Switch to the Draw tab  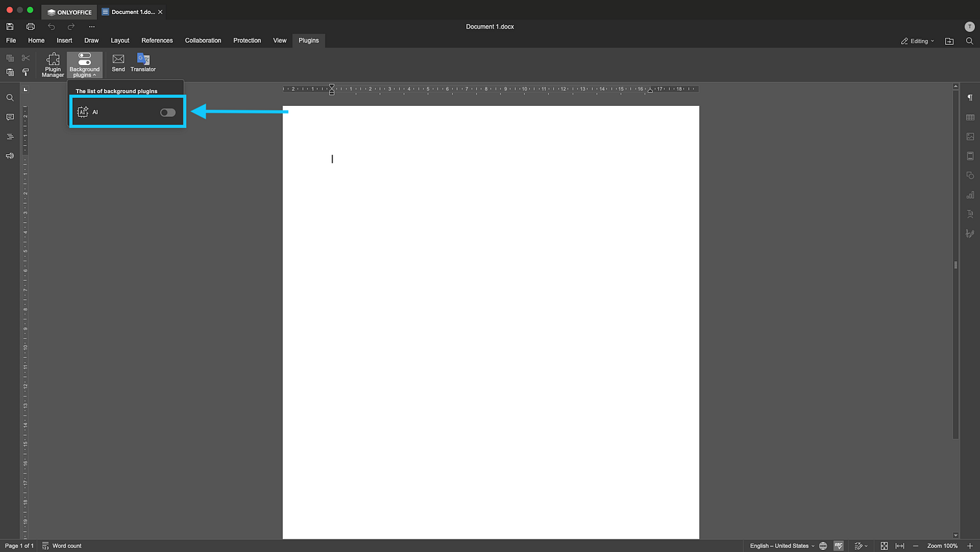point(92,41)
